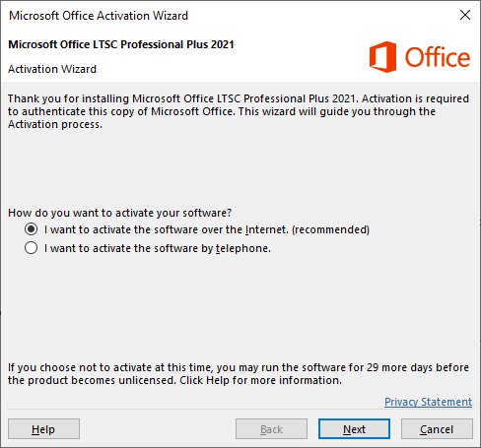Click the 29 more days notice text
This screenshot has width=481, height=448.
coord(239,373)
